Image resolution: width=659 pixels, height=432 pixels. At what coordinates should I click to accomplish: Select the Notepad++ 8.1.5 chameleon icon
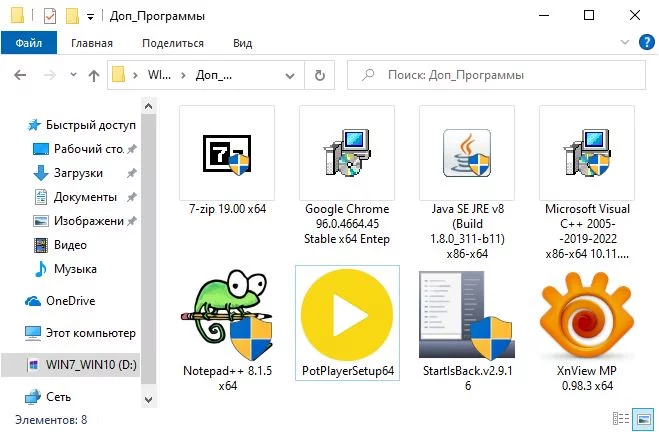click(x=227, y=314)
